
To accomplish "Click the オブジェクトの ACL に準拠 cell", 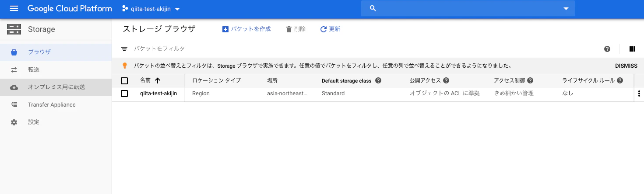I will point(445,94).
